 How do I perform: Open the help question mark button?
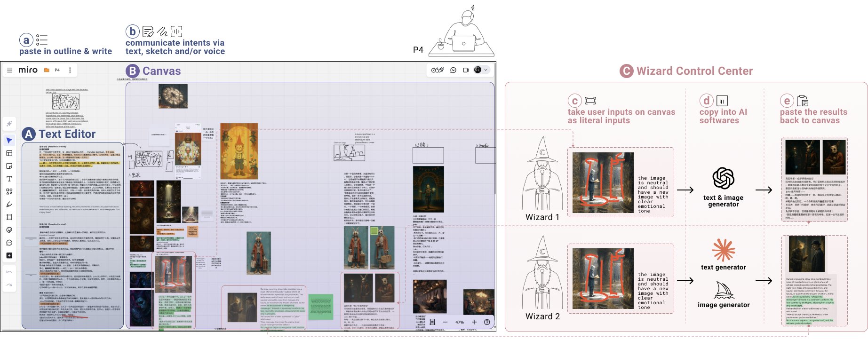coord(487,322)
